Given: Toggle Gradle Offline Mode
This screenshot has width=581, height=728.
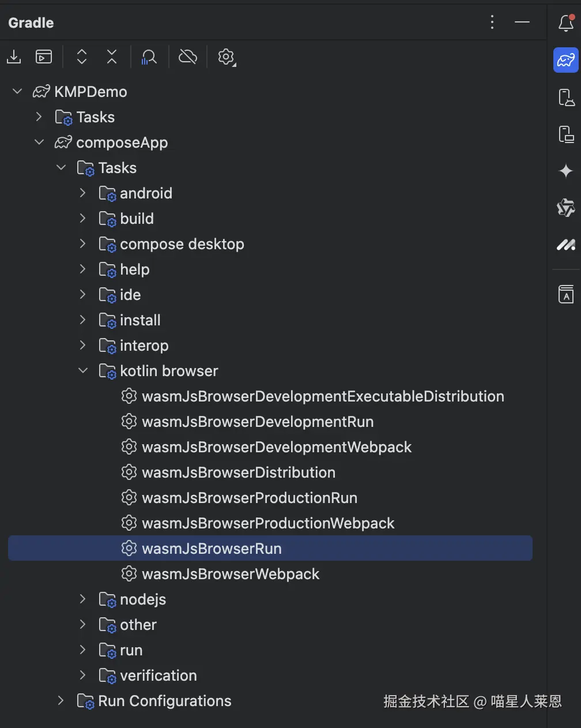Looking at the screenshot, I should tap(188, 57).
